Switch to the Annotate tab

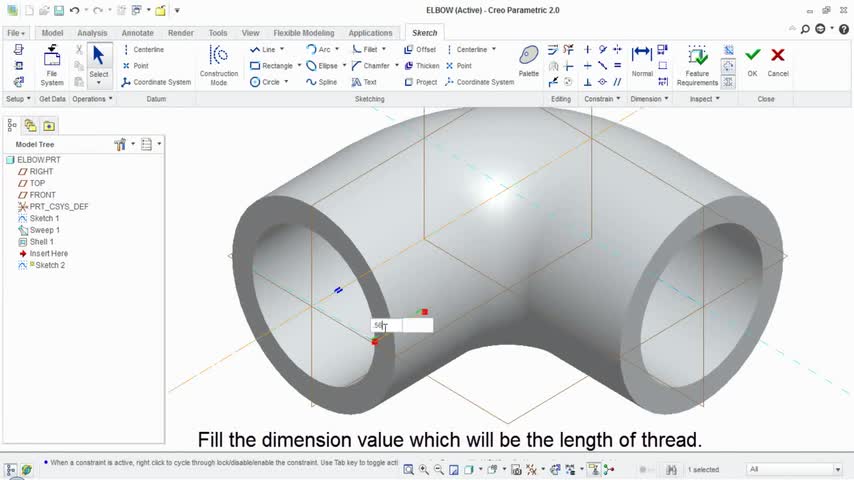pos(137,33)
